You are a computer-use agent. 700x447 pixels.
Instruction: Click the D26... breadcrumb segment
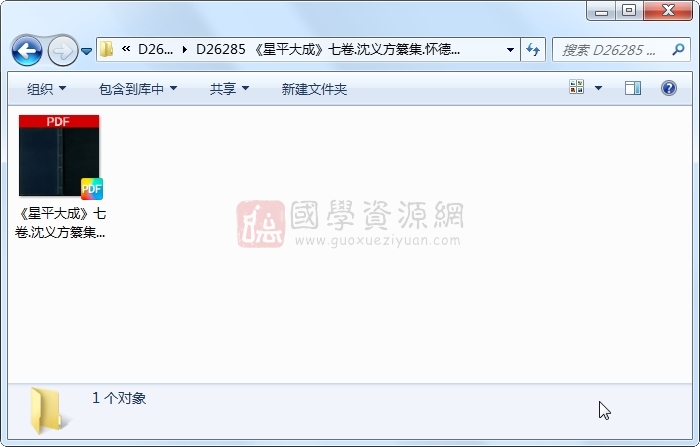[x=155, y=50]
